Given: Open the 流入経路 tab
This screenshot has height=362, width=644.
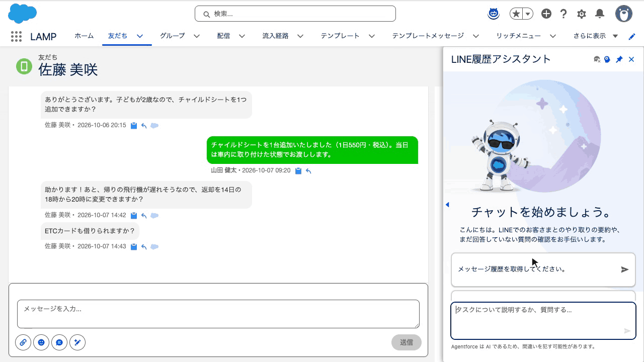Looking at the screenshot, I should [x=276, y=36].
